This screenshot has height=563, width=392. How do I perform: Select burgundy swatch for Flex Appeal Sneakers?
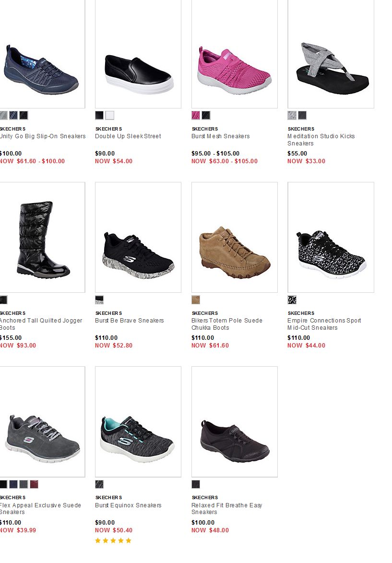(x=34, y=484)
